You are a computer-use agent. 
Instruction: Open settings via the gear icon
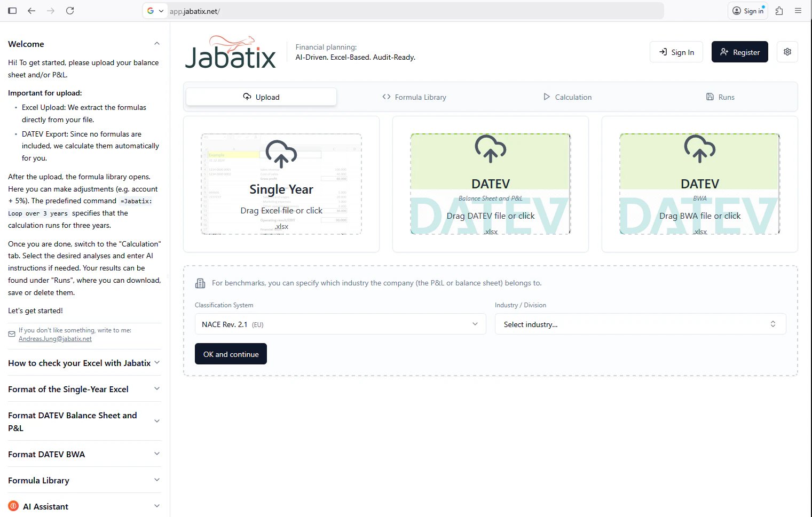[787, 52]
